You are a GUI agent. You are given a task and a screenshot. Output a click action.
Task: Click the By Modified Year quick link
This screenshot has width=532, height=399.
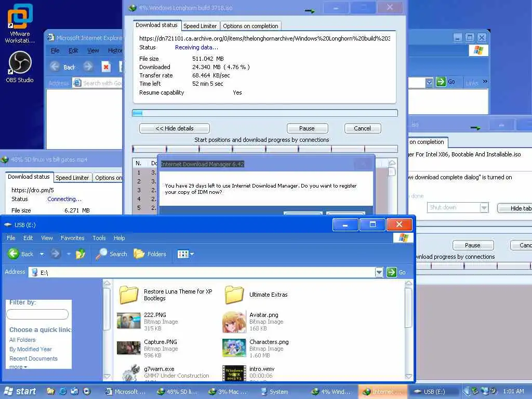[31, 349]
